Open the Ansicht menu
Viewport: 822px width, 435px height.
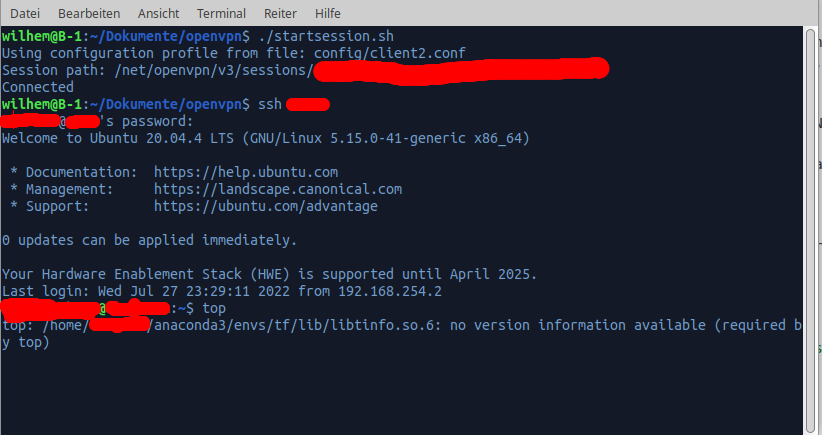click(x=158, y=13)
